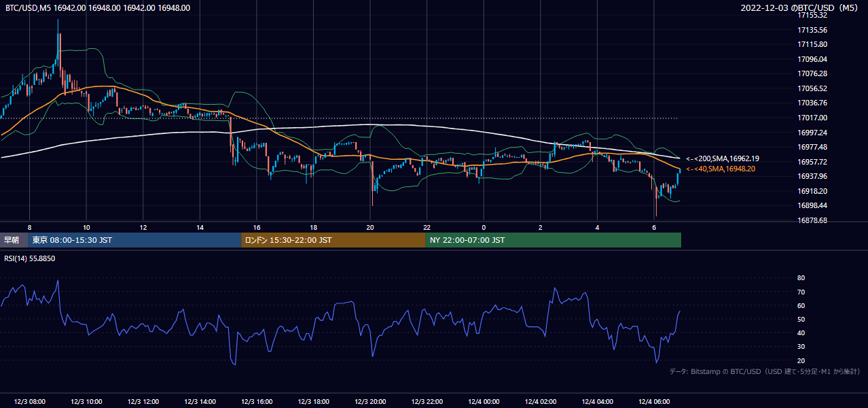
Task: Select the RSI level 50 axis label
Action: 801,319
